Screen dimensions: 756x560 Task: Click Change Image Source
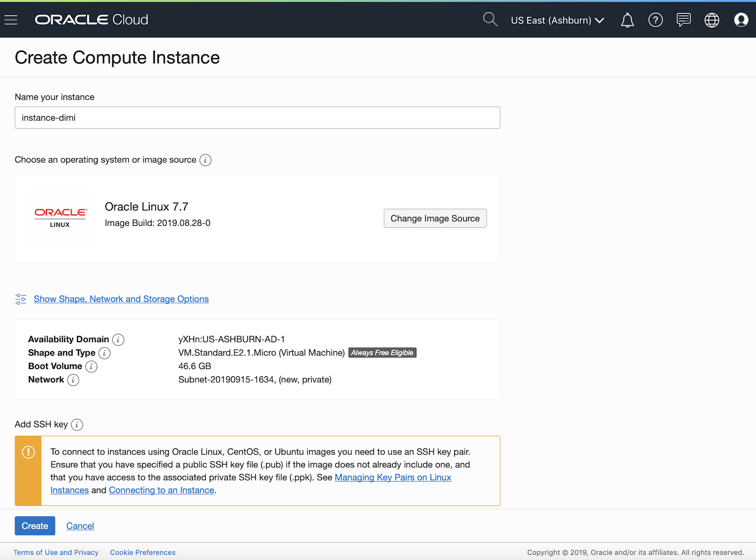(x=435, y=218)
